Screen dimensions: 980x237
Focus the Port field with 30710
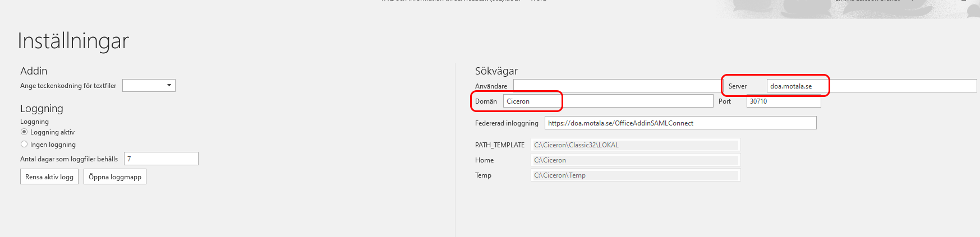[784, 101]
